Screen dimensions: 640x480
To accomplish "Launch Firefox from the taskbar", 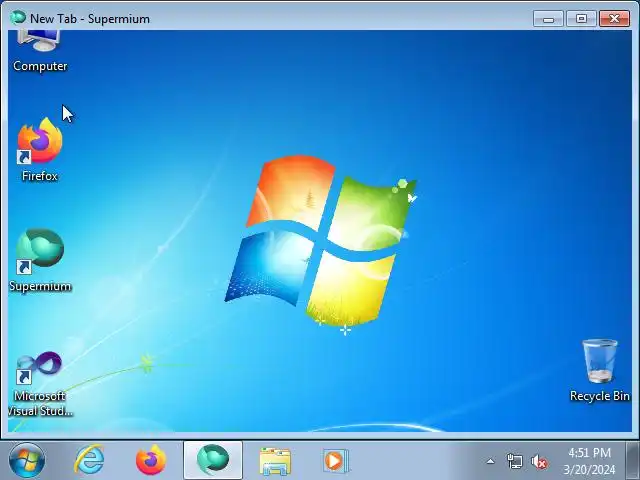I will [151, 460].
